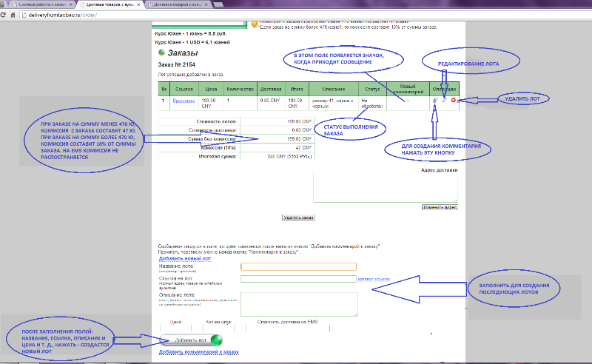This screenshot has width=592, height=364.
Task: Focus the 'Ссылка на лот' input field
Action: point(299,279)
